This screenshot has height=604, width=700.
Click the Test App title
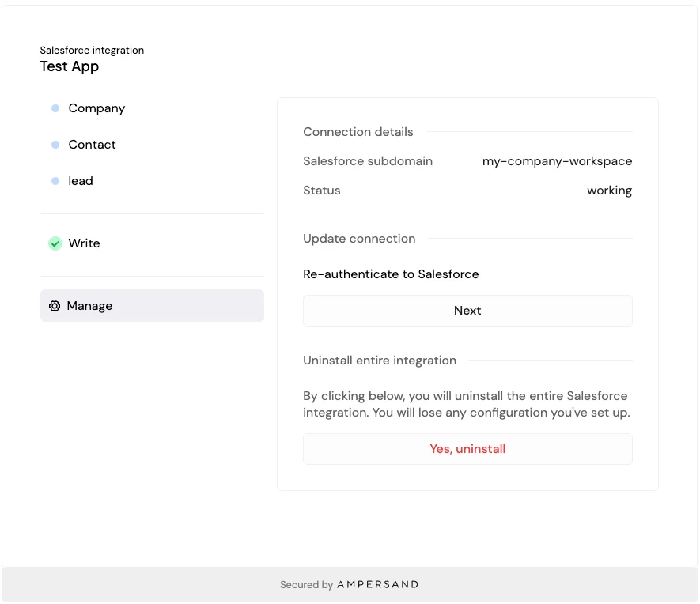coord(69,66)
